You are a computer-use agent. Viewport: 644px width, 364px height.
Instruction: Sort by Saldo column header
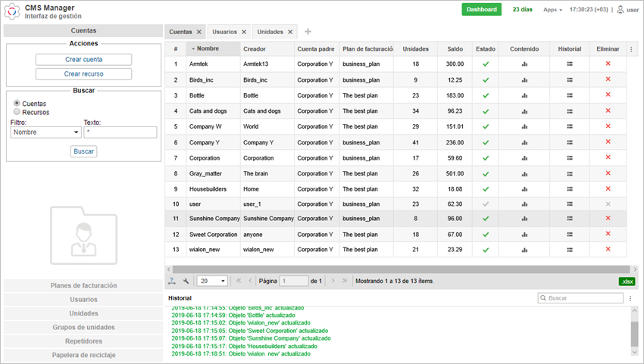pos(455,49)
